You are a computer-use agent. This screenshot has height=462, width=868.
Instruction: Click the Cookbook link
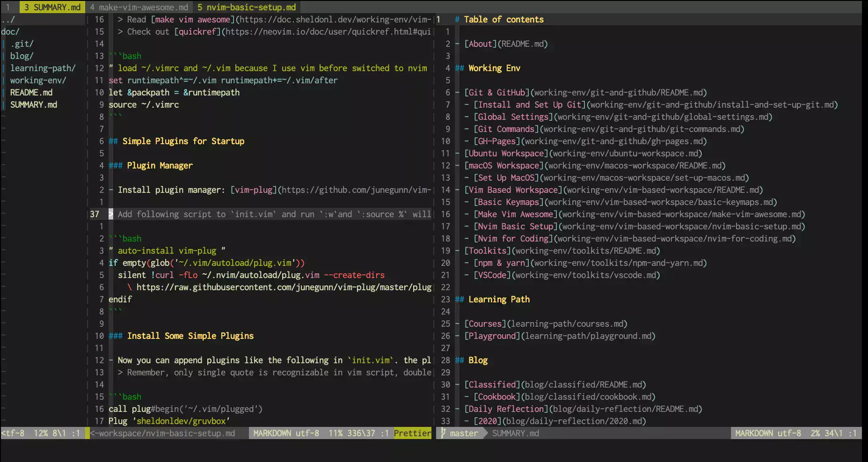[497, 396]
